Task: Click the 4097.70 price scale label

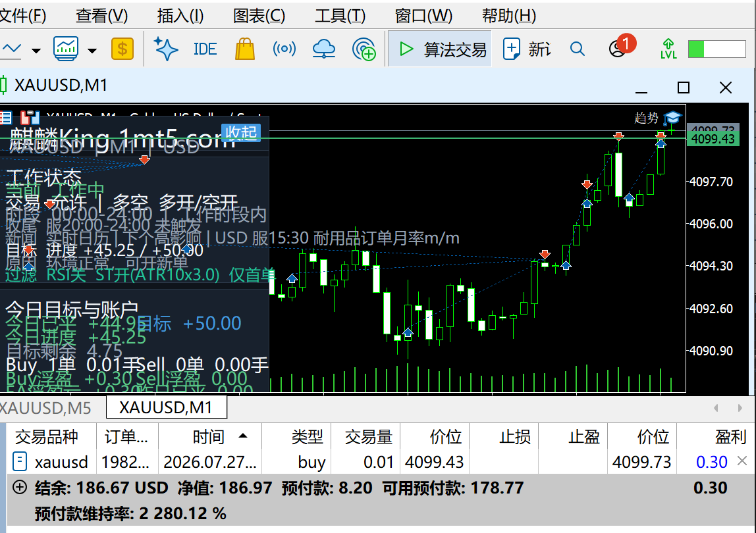Action: click(x=712, y=182)
